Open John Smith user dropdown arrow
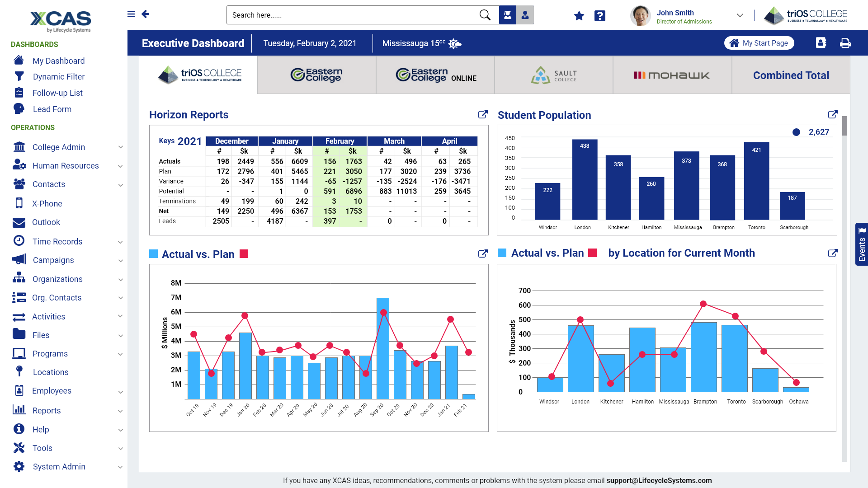The width and height of the screenshot is (868, 488). tap(740, 15)
